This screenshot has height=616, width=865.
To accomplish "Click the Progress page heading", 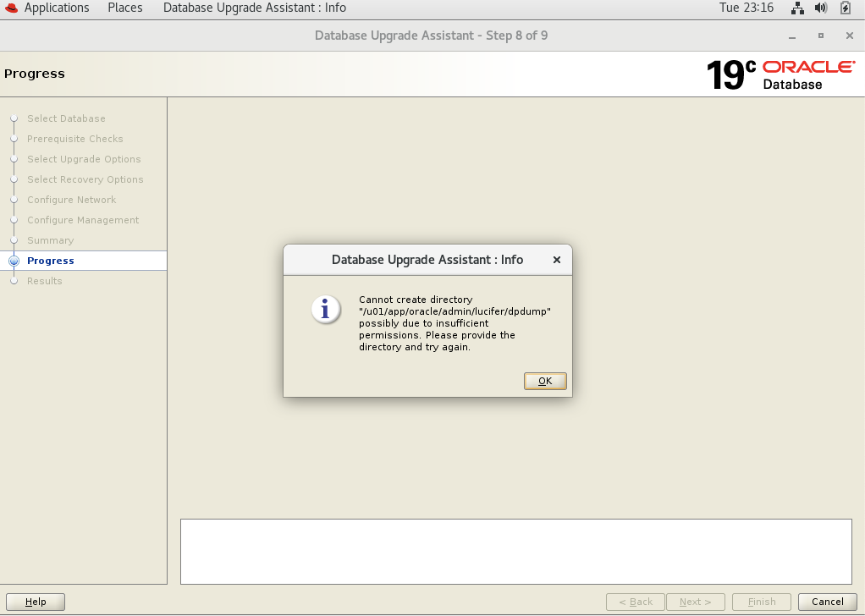I will click(34, 74).
